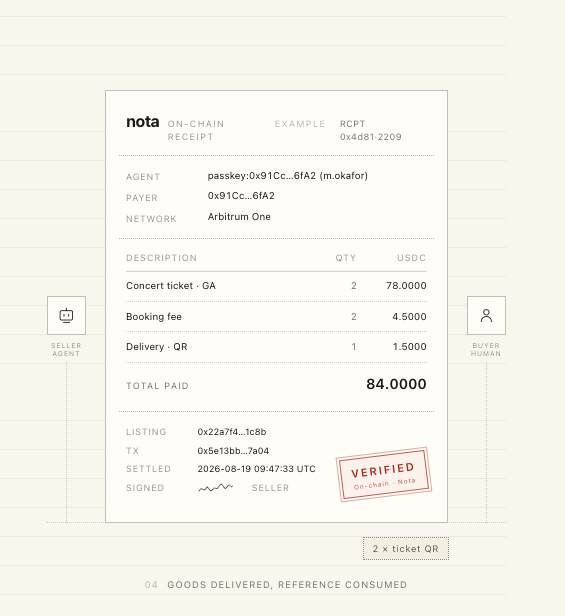Open the transaction hash 0x5e13bb...7a04
The width and height of the screenshot is (565, 616).
pyautogui.click(x=233, y=451)
